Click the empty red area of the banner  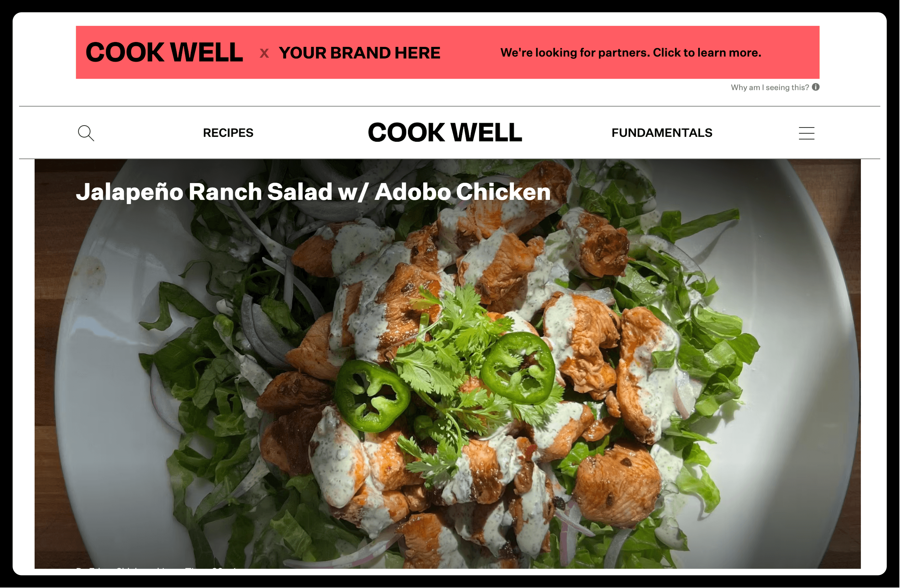[471, 53]
